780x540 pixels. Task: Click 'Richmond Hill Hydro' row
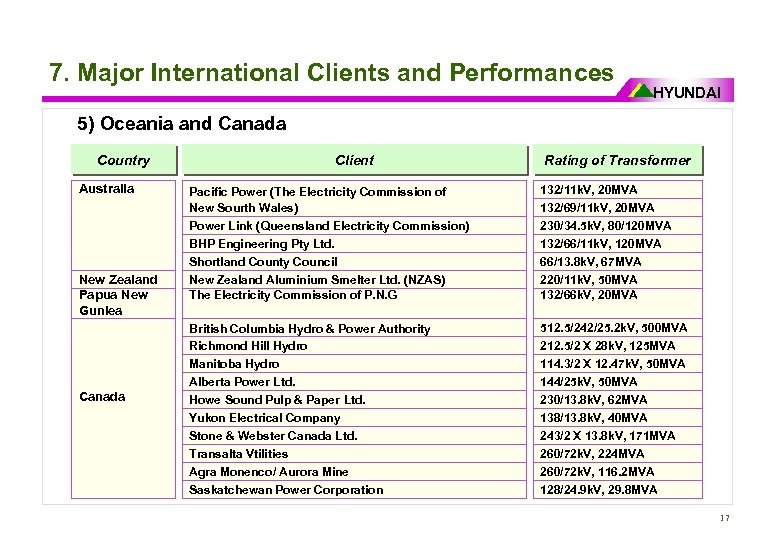[x=354, y=346]
